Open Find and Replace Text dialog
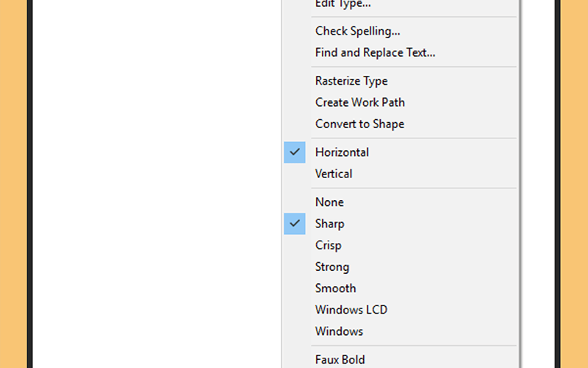The height and width of the screenshot is (368, 588). [x=400, y=52]
